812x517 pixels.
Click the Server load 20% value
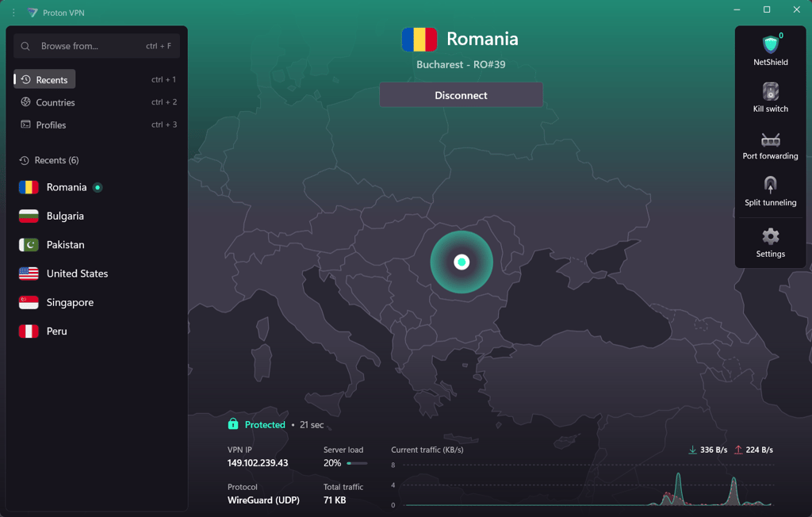(332, 463)
